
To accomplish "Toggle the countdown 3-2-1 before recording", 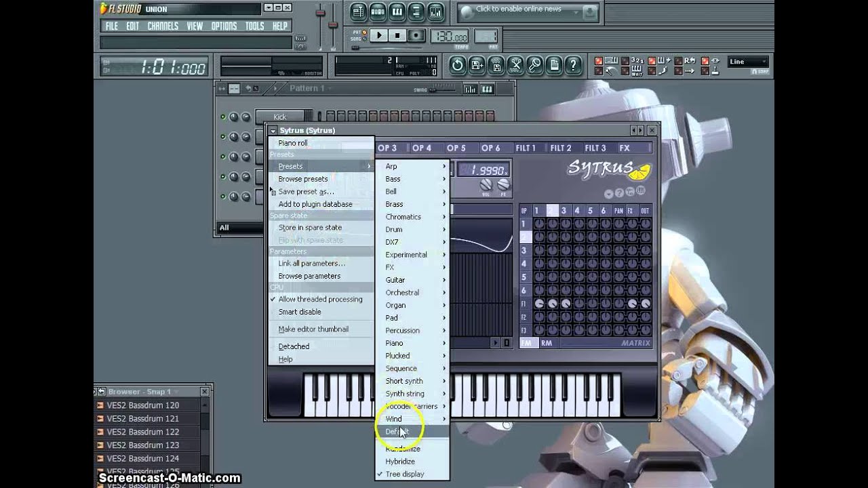I will click(637, 60).
